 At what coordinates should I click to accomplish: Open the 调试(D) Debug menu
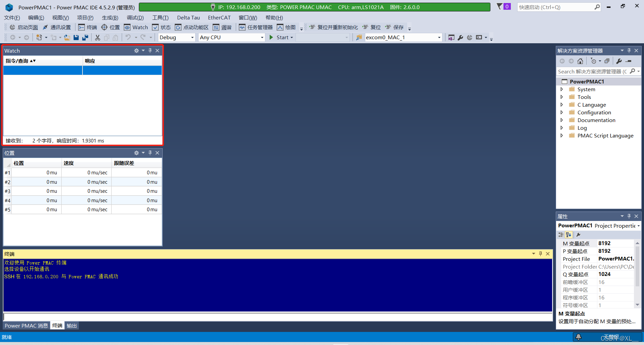135,18
